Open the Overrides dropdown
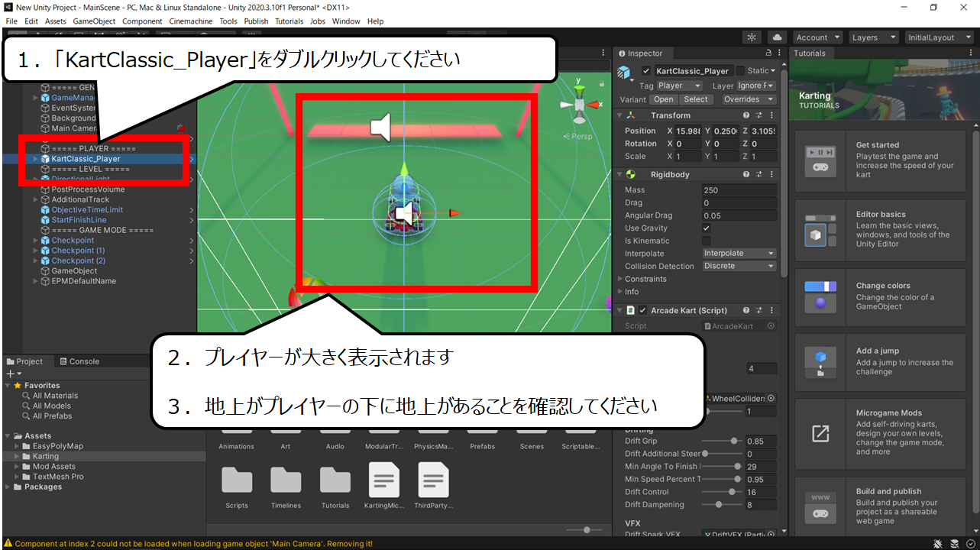This screenshot has height=550, width=980. click(x=748, y=99)
